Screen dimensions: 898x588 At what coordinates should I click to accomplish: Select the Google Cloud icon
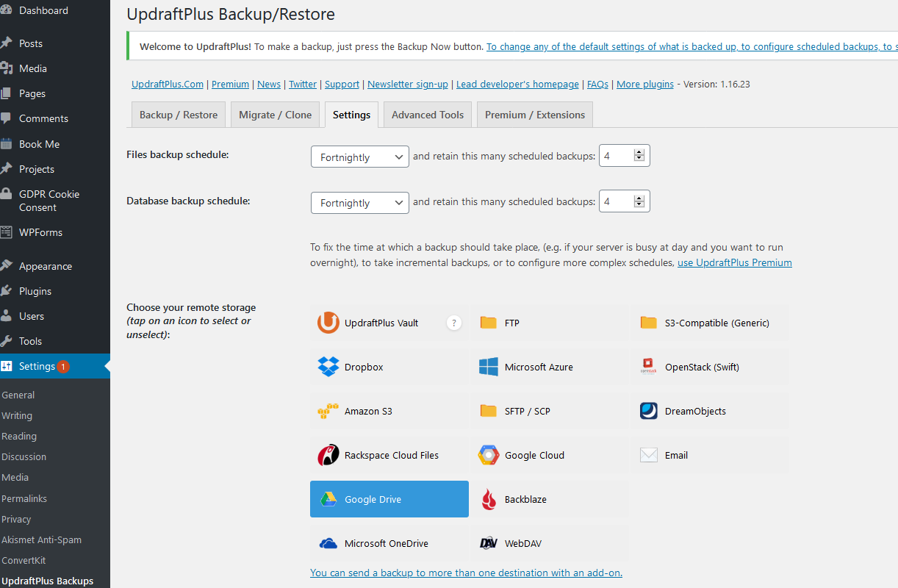click(488, 455)
